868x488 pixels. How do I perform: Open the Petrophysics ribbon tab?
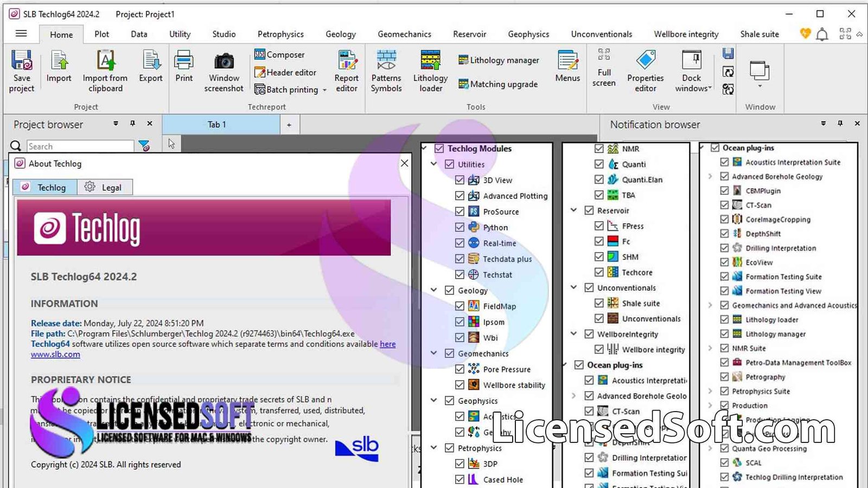coord(280,34)
